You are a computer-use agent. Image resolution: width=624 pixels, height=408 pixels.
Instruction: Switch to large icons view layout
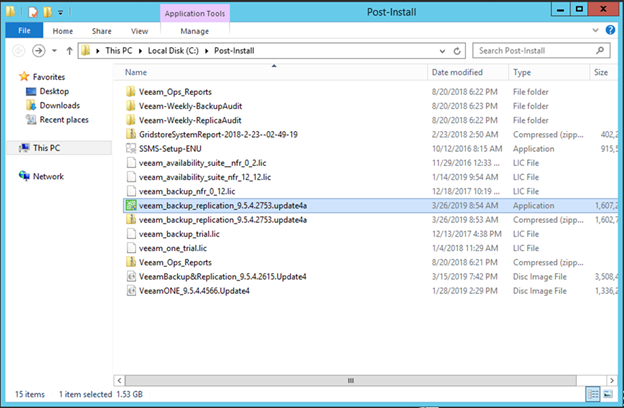pyautogui.click(x=608, y=394)
